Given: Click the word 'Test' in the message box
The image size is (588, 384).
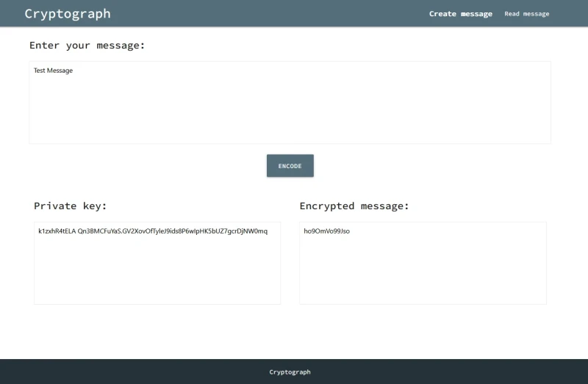Looking at the screenshot, I should coord(40,70).
